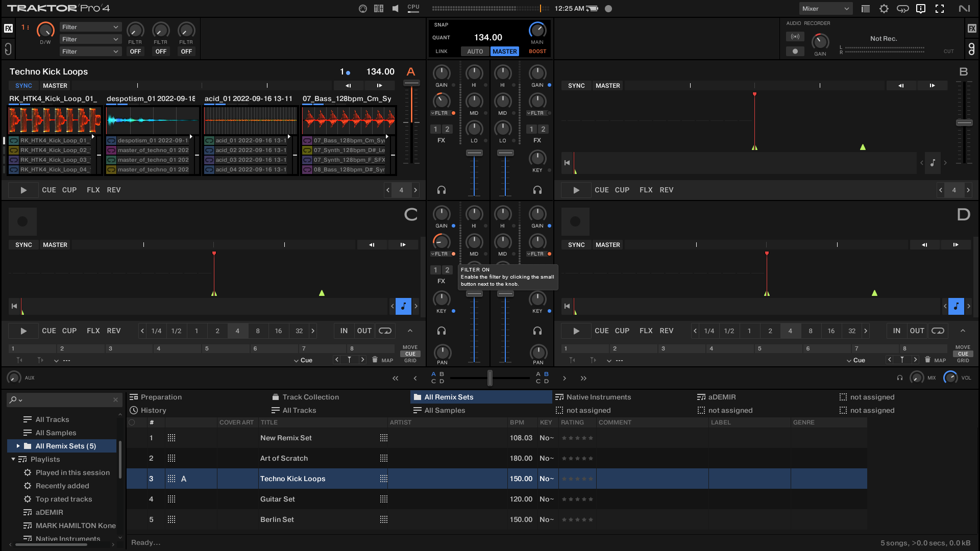The height and width of the screenshot is (551, 980).
Task: Toggle Deck D SYNC button
Action: (576, 245)
